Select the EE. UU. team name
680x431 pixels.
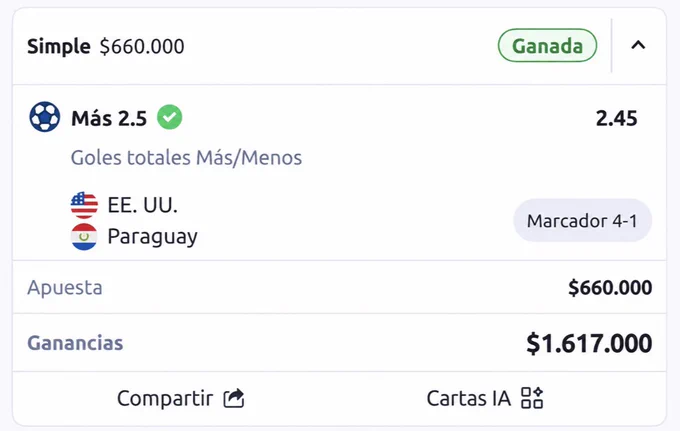(x=143, y=205)
